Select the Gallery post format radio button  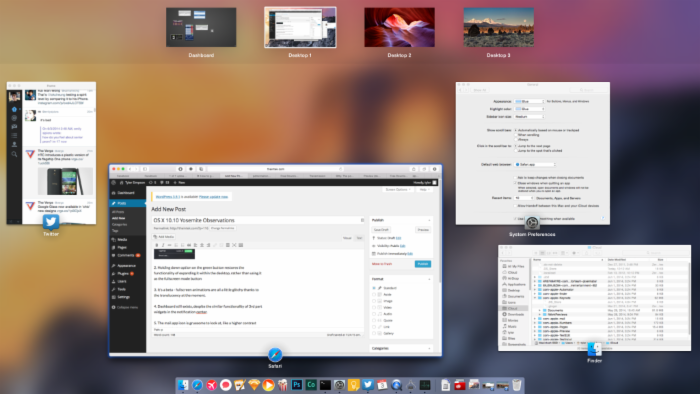[x=374, y=333]
